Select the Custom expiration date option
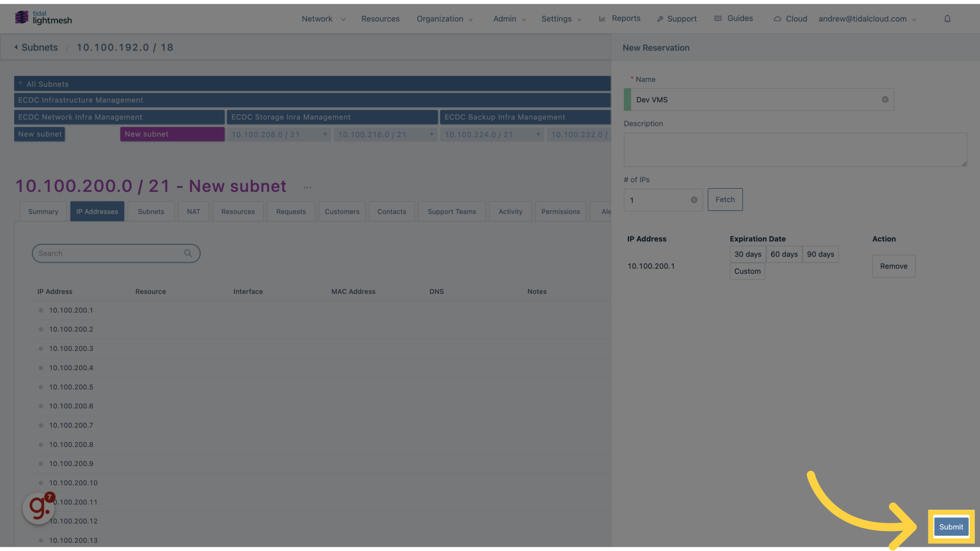Viewport: 980px width, 551px height. [747, 270]
